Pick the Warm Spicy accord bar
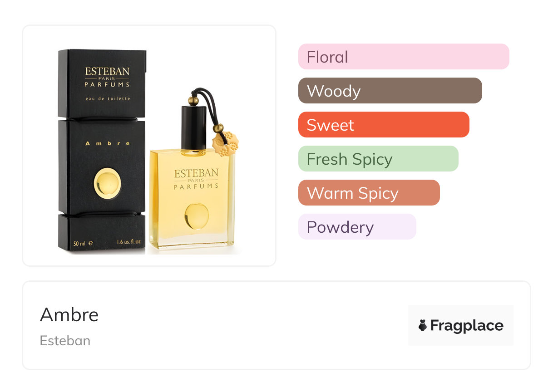Screen dimensions: 553x392 tap(369, 193)
